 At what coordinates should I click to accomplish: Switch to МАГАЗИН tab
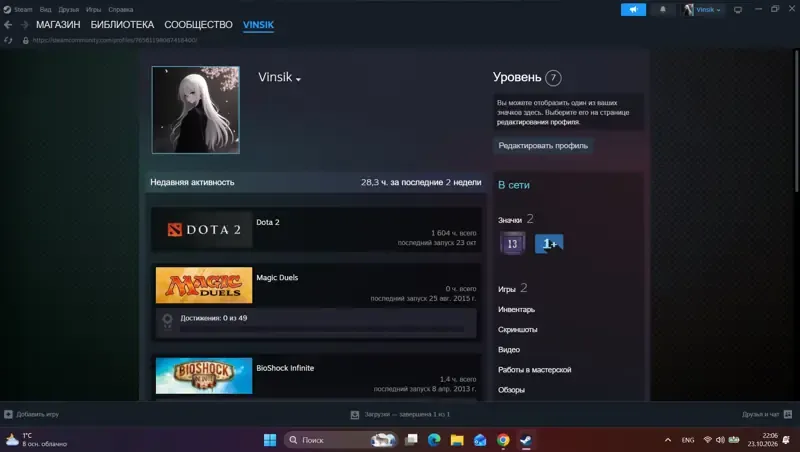pos(58,24)
